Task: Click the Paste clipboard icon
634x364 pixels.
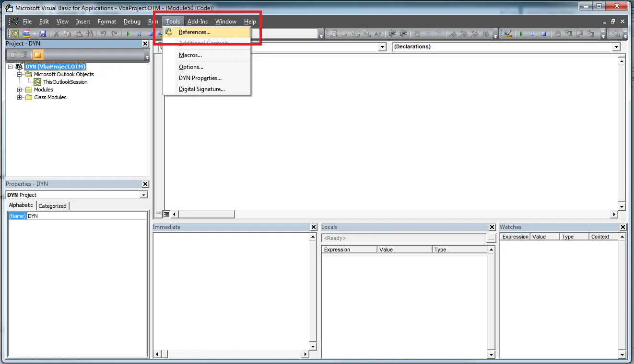Action: pos(78,34)
